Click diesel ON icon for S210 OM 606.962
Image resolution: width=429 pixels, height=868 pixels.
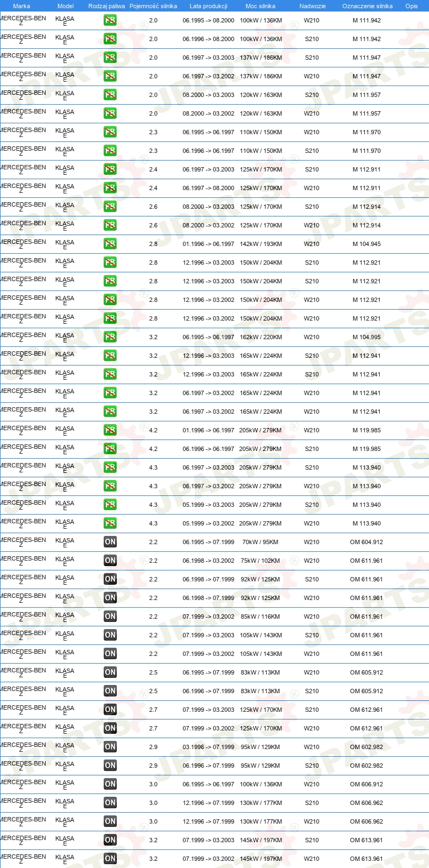pyautogui.click(x=110, y=803)
